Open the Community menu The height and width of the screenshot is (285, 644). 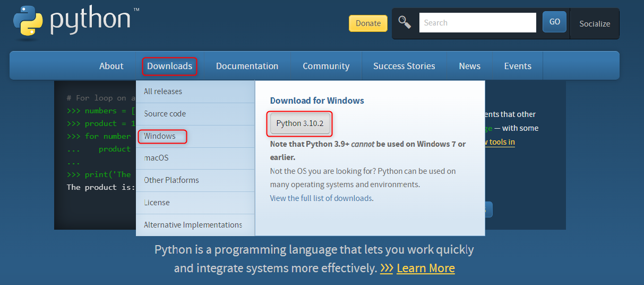pyautogui.click(x=326, y=66)
